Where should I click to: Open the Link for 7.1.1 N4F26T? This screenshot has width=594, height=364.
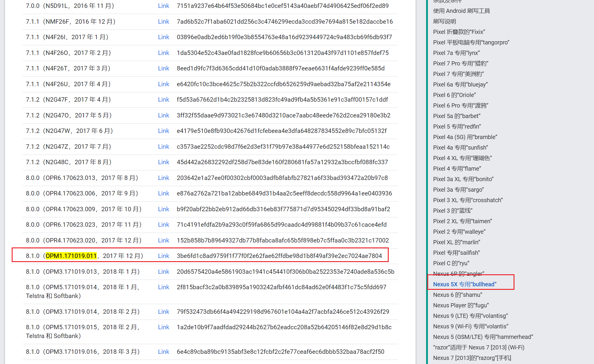(x=163, y=68)
